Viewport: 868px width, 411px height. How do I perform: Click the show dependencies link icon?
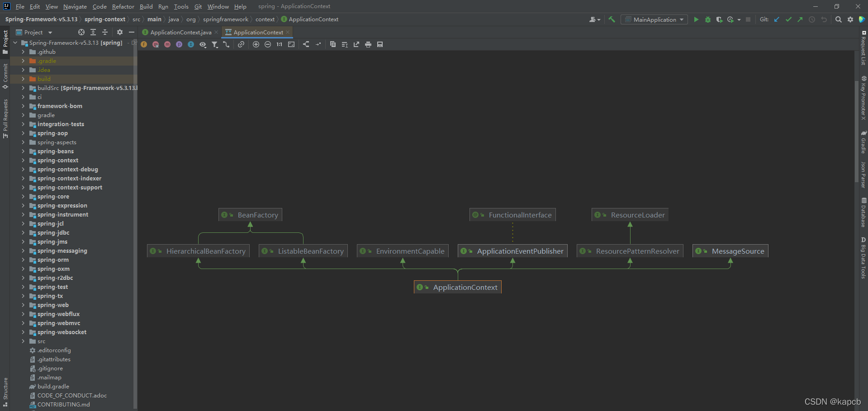pos(241,44)
